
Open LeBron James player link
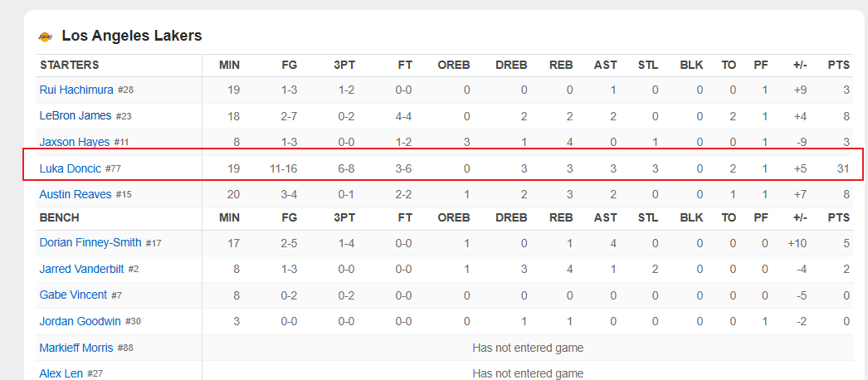point(76,115)
